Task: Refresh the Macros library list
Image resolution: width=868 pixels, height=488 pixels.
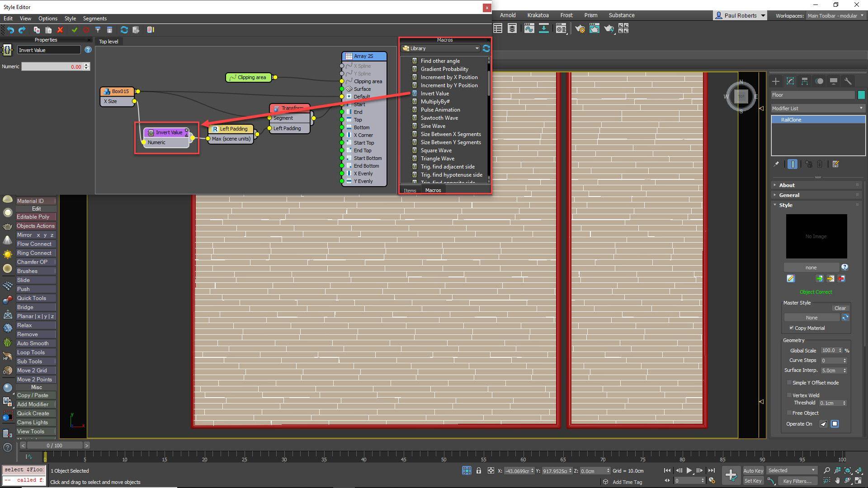Action: coord(486,48)
